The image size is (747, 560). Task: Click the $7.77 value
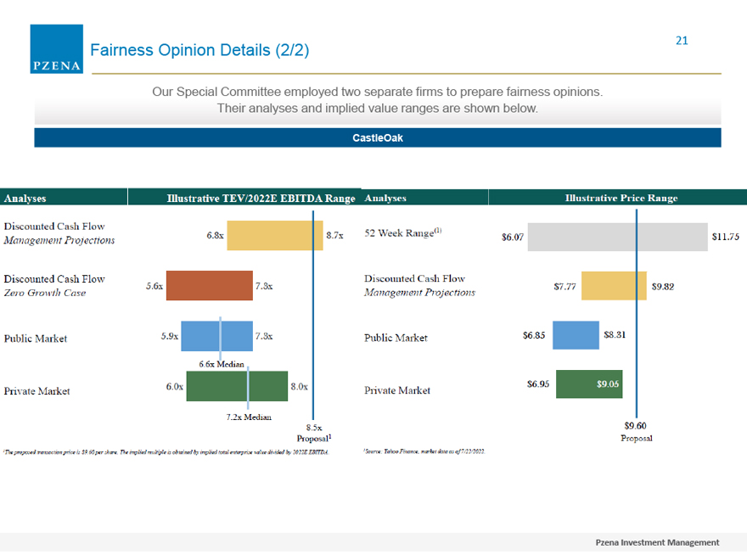coord(564,287)
